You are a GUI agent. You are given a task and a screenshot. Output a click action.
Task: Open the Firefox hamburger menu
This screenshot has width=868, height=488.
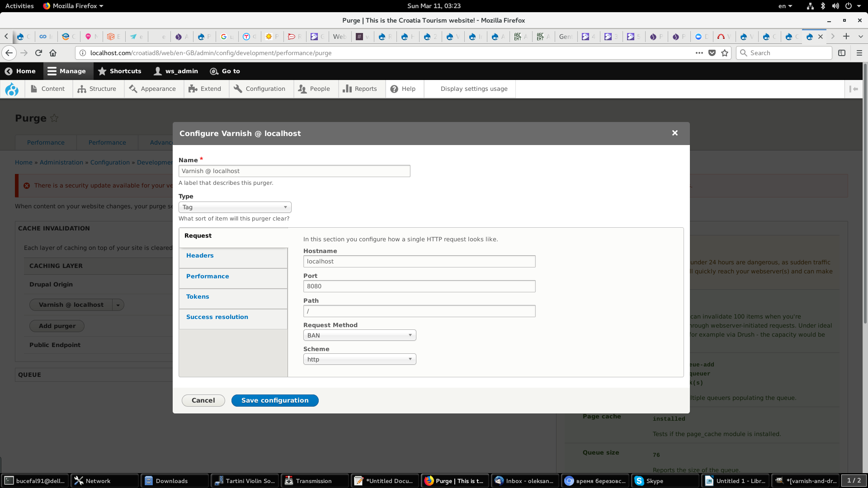tap(859, 53)
